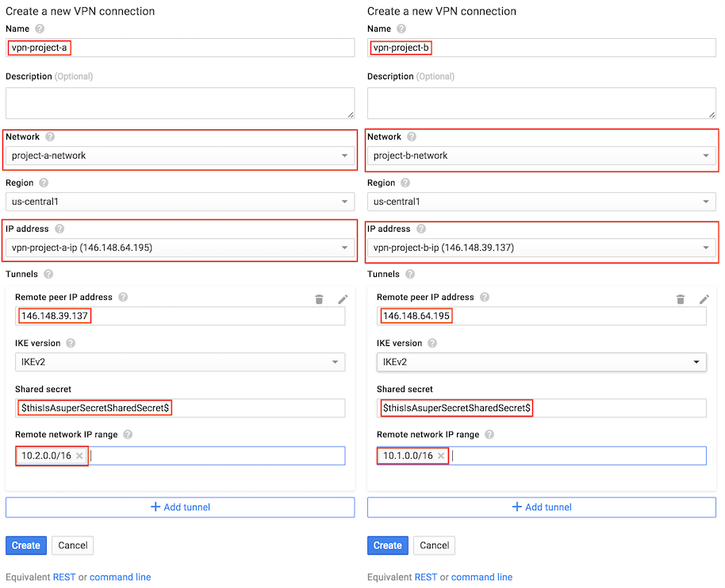This screenshot has height=588, width=725.
Task: Open the right command line link
Action: 481,577
